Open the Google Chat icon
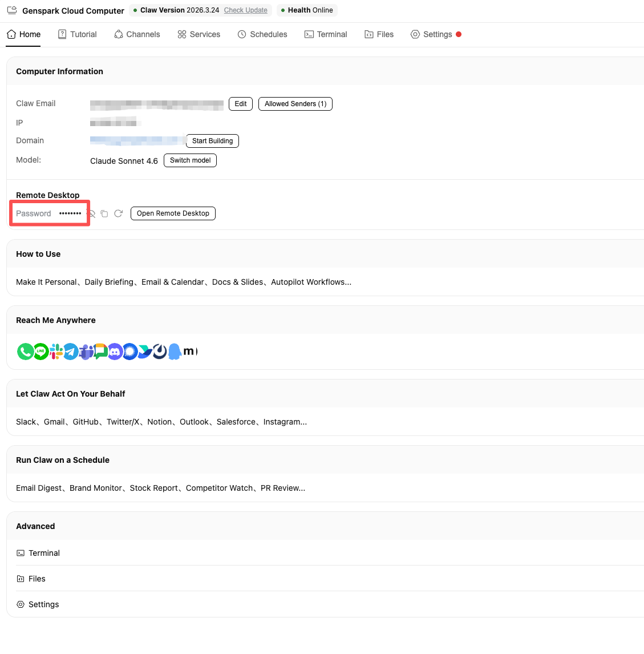The height and width of the screenshot is (654, 644). click(100, 352)
